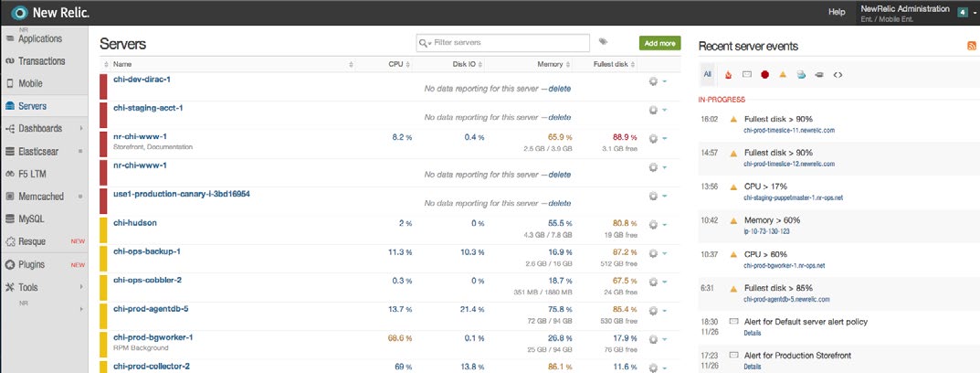Sort servers by Name column
Image resolution: width=980 pixels, height=373 pixels.
(122, 64)
